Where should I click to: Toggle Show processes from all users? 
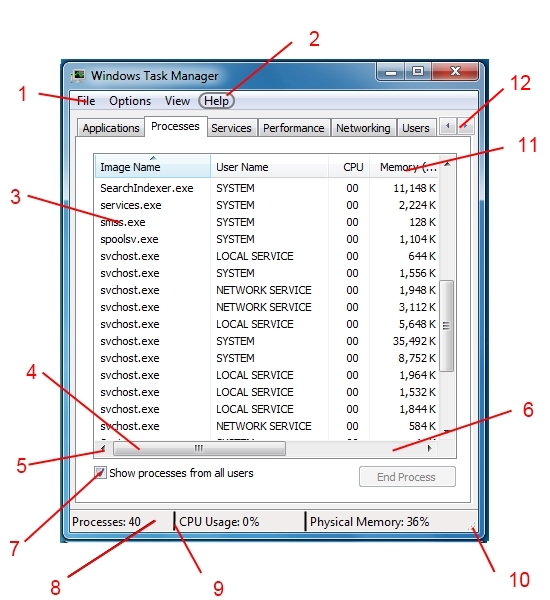coord(100,473)
